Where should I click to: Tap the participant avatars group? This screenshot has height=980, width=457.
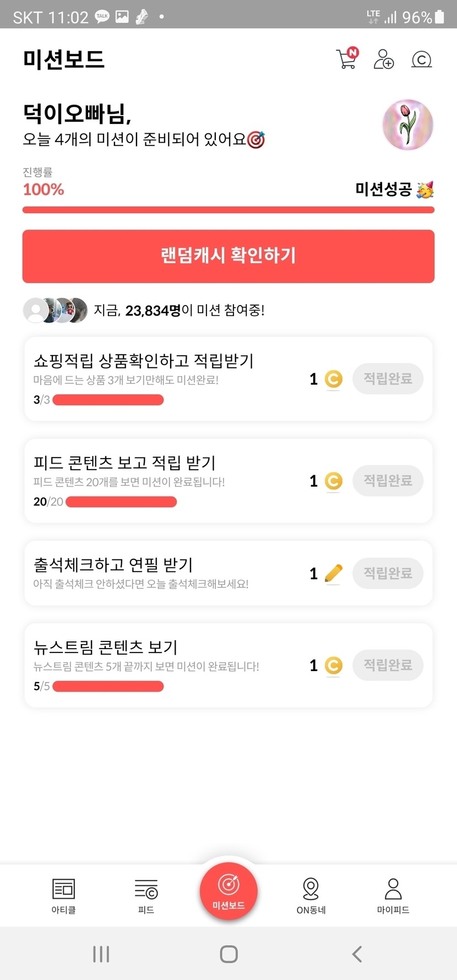55,311
